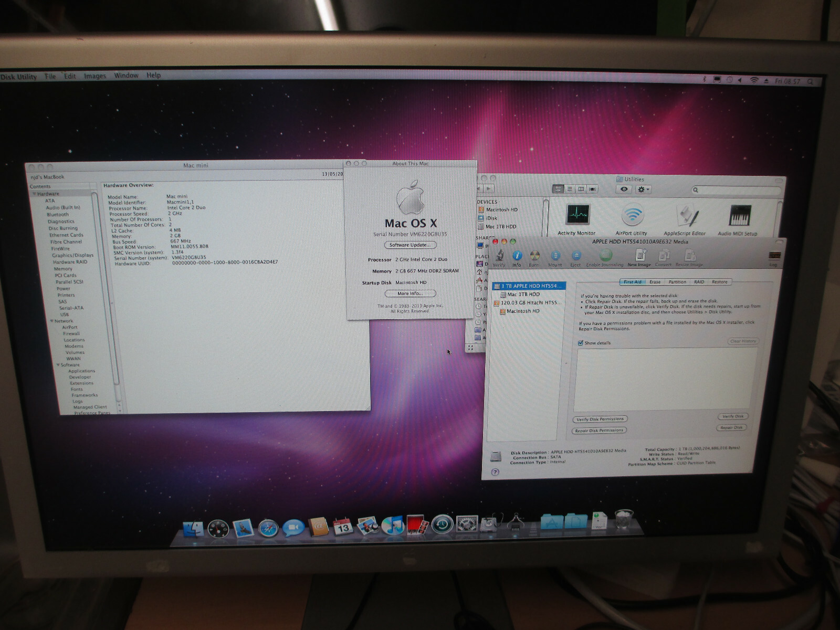The image size is (840, 630).
Task: Open Audio MIDI Setup in Utilities window
Action: pyautogui.click(x=739, y=215)
